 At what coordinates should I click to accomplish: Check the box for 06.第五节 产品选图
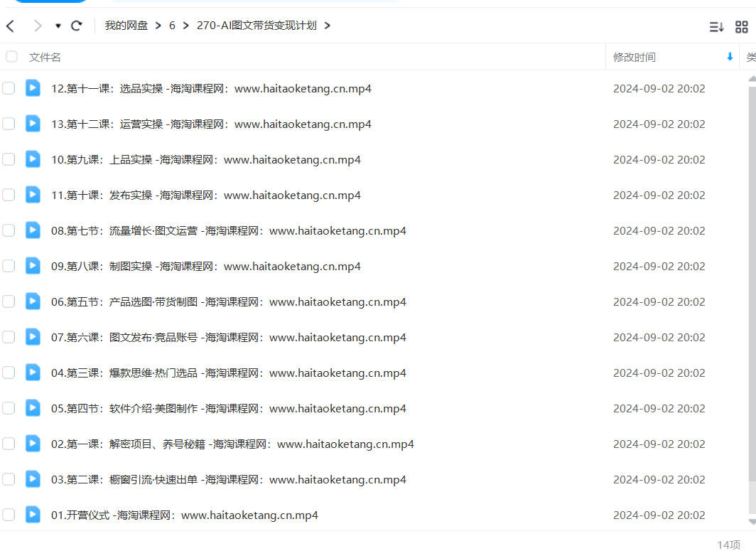tap(9, 301)
